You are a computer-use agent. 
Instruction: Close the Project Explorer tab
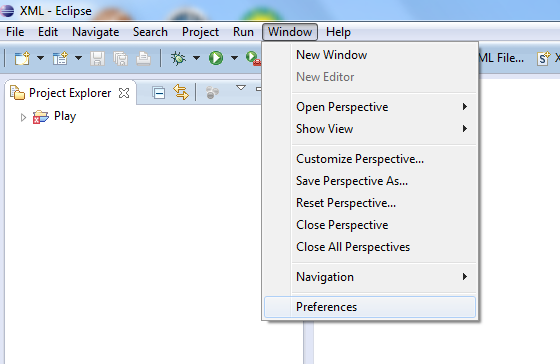pyautogui.click(x=124, y=93)
